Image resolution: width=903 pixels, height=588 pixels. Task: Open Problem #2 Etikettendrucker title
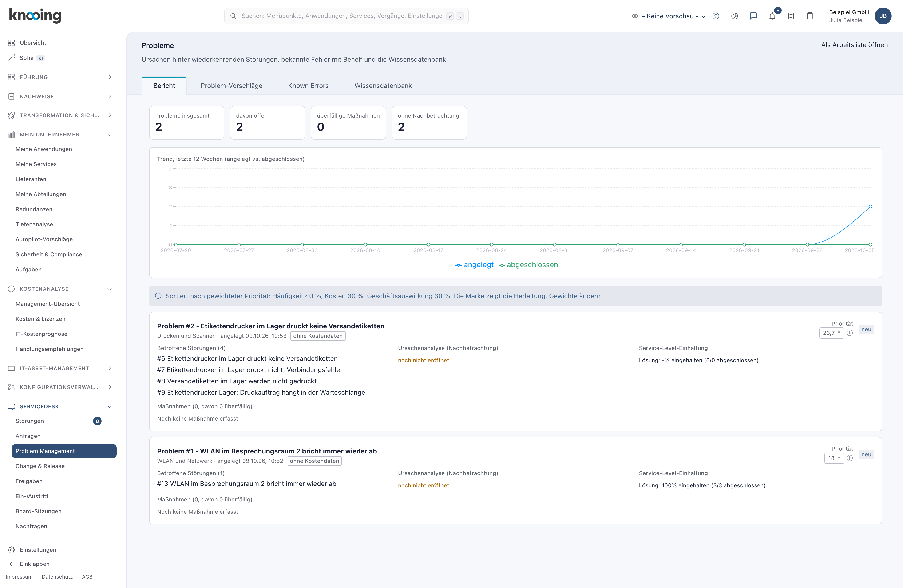click(x=270, y=326)
